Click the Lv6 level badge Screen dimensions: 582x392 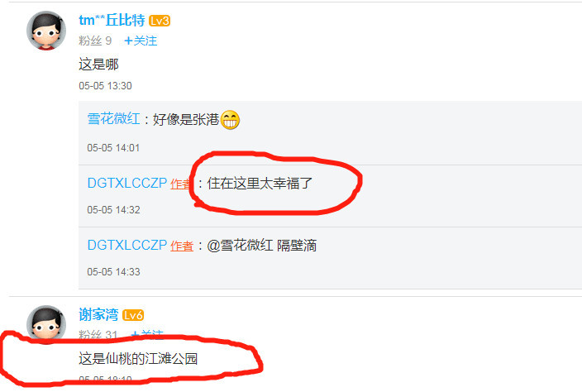click(133, 315)
